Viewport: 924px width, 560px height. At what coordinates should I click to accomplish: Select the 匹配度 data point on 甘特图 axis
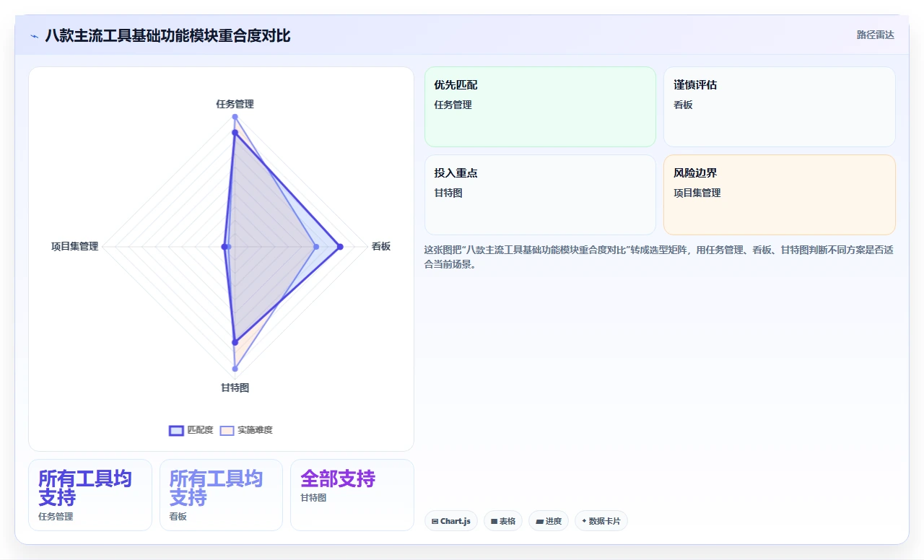click(235, 342)
